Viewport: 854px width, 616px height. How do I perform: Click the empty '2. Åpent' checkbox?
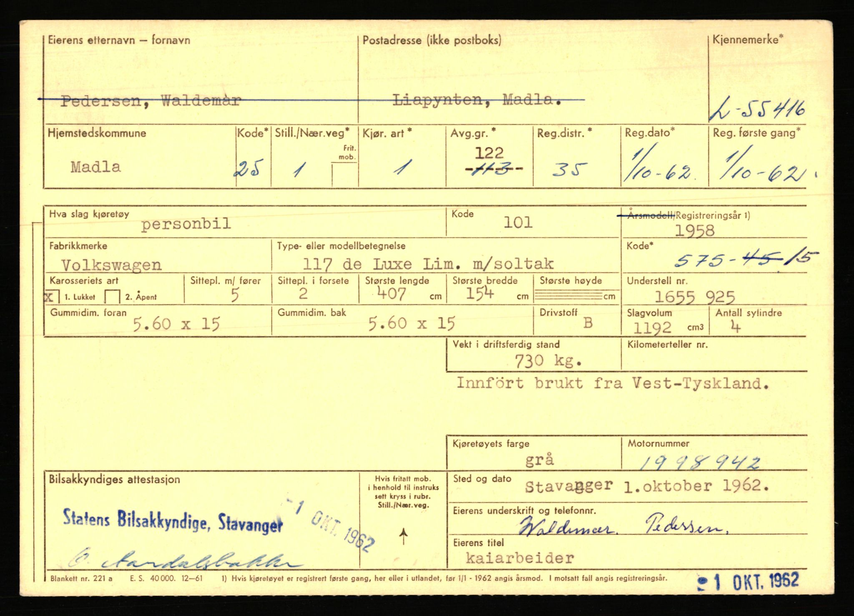click(112, 297)
